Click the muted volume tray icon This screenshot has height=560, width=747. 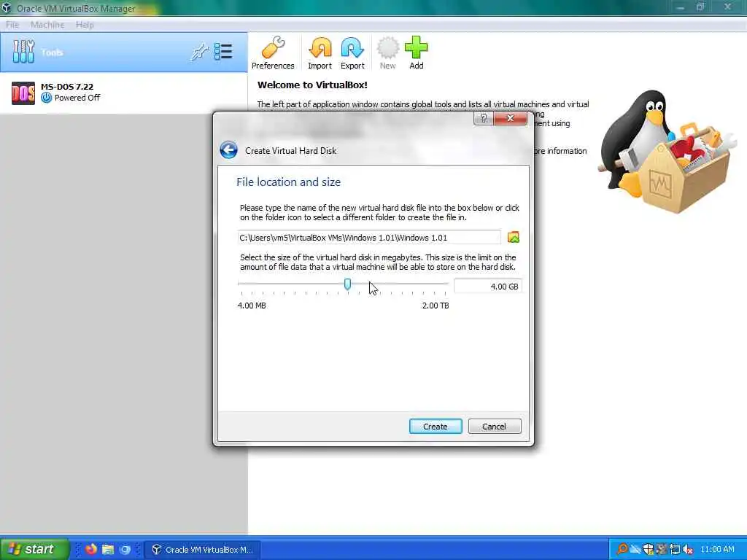tap(687, 550)
